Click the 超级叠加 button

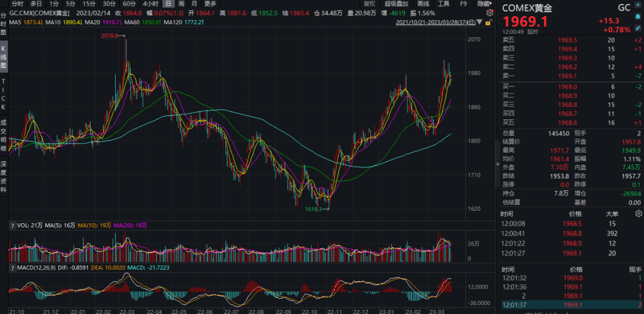(x=397, y=4)
